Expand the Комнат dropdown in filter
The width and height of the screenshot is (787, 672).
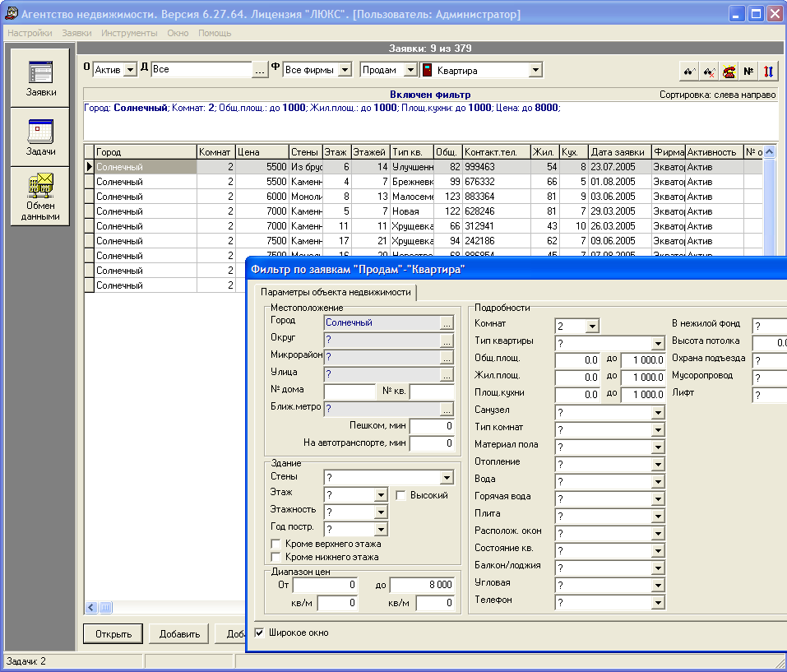pos(592,327)
